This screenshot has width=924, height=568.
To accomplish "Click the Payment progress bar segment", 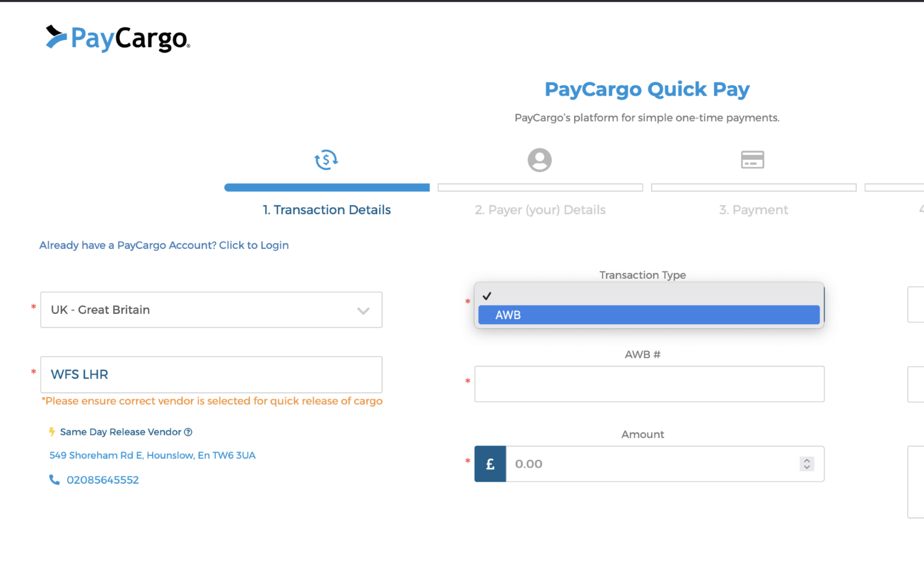I will pyautogui.click(x=754, y=187).
